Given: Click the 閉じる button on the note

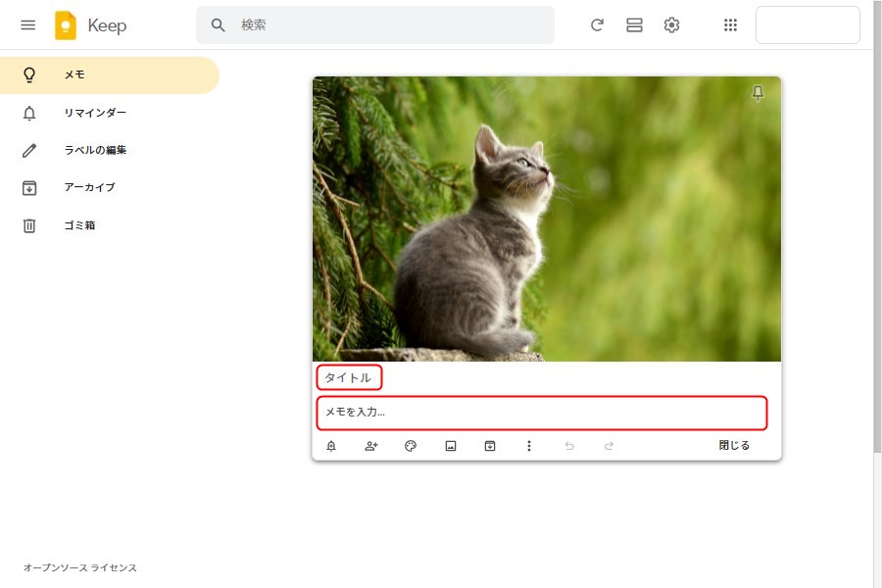Looking at the screenshot, I should [x=734, y=446].
